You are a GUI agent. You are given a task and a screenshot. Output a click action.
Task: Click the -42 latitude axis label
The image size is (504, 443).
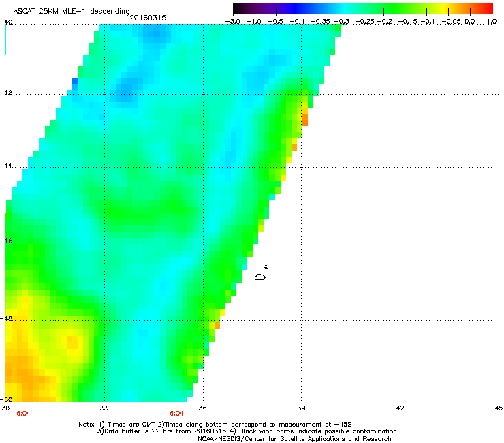pos(6,92)
